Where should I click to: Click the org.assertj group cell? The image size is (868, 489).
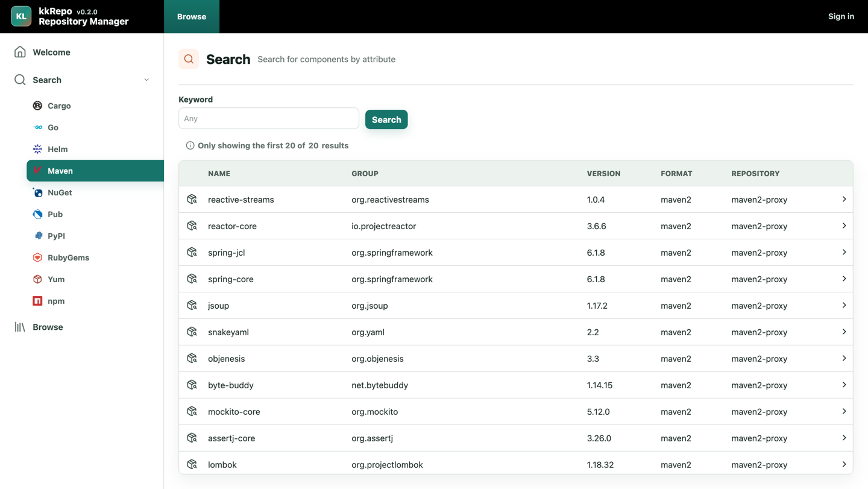373,438
